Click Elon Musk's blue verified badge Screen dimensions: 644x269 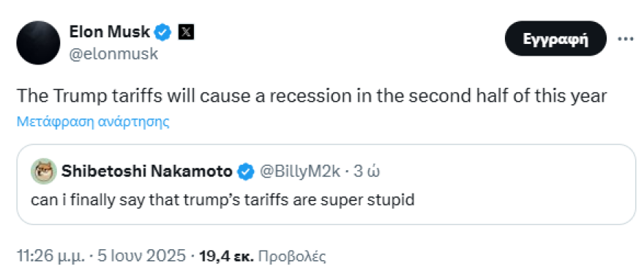(x=163, y=32)
